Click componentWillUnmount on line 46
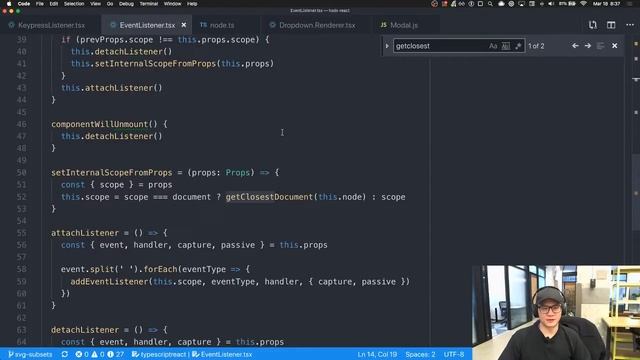 click(99, 124)
